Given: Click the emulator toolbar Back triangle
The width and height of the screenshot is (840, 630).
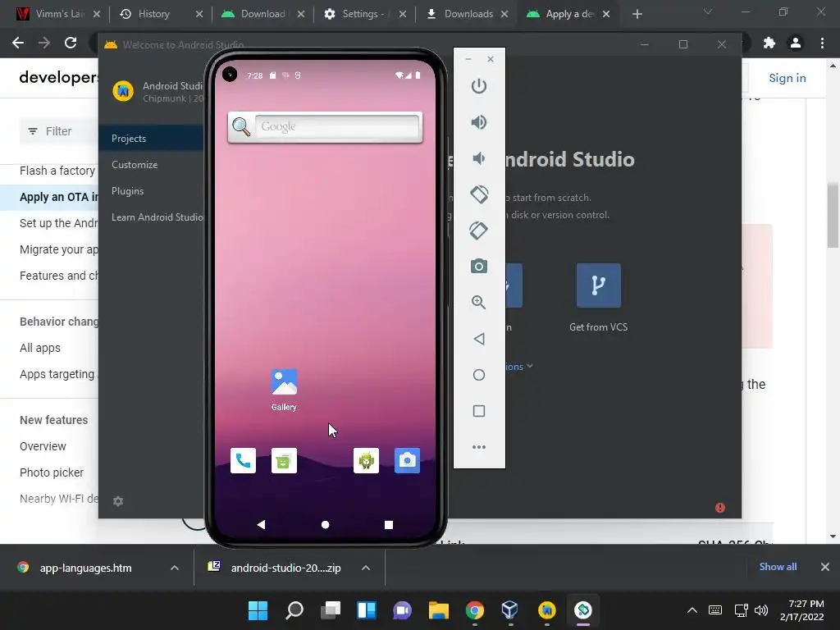Looking at the screenshot, I should point(479,339).
